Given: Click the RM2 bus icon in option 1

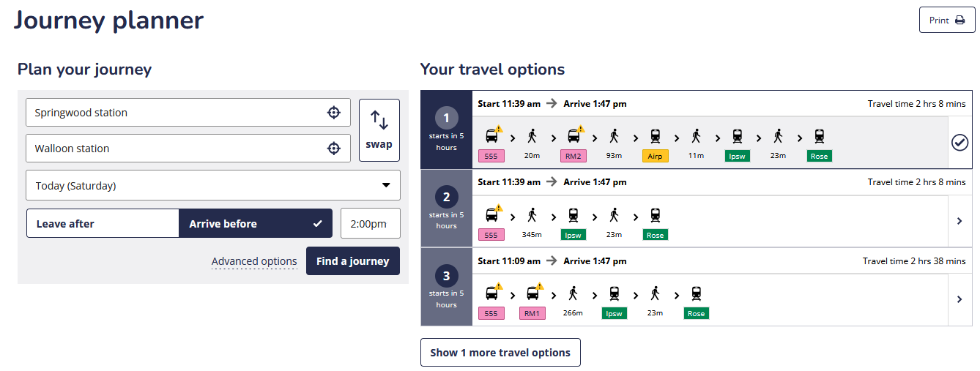Looking at the screenshot, I should (573, 135).
